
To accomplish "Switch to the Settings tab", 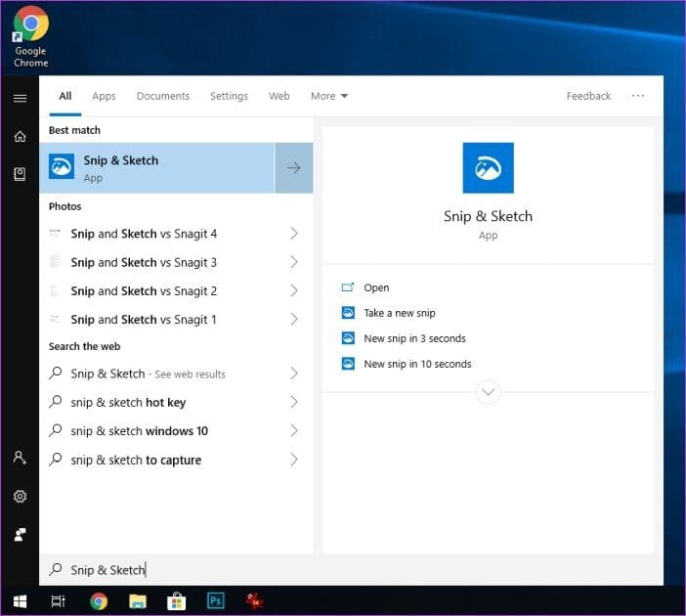I will coord(229,96).
